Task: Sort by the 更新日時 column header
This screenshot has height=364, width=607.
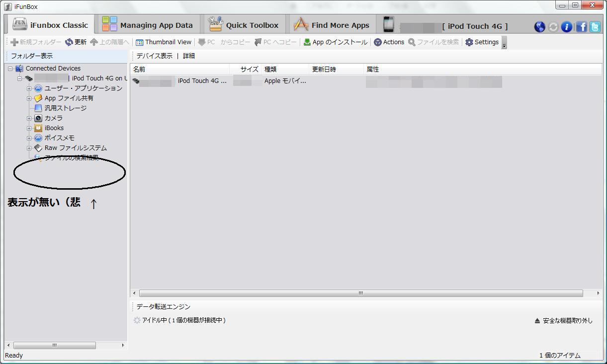Action: [336, 70]
